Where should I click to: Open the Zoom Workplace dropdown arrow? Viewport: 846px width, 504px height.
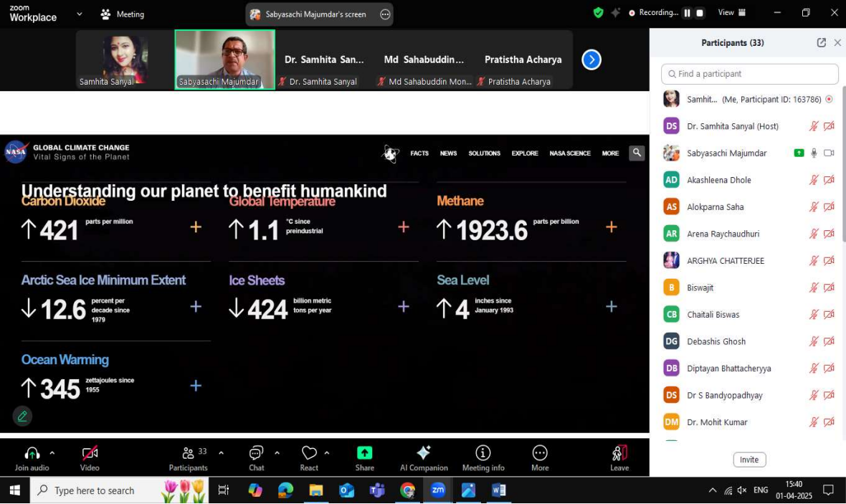coord(80,14)
